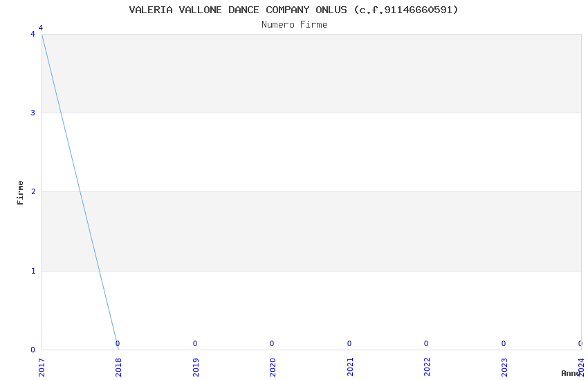
Task: Select the 2022 year label
Action: tap(427, 368)
